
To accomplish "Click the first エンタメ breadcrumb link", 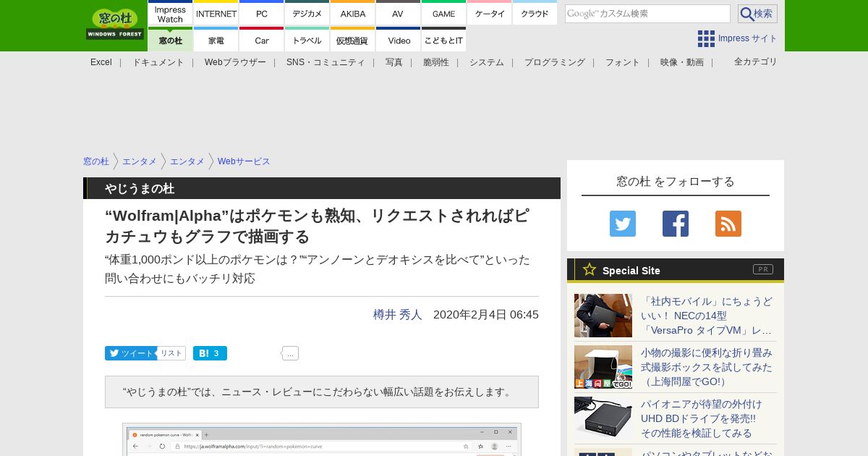I will pos(140,161).
